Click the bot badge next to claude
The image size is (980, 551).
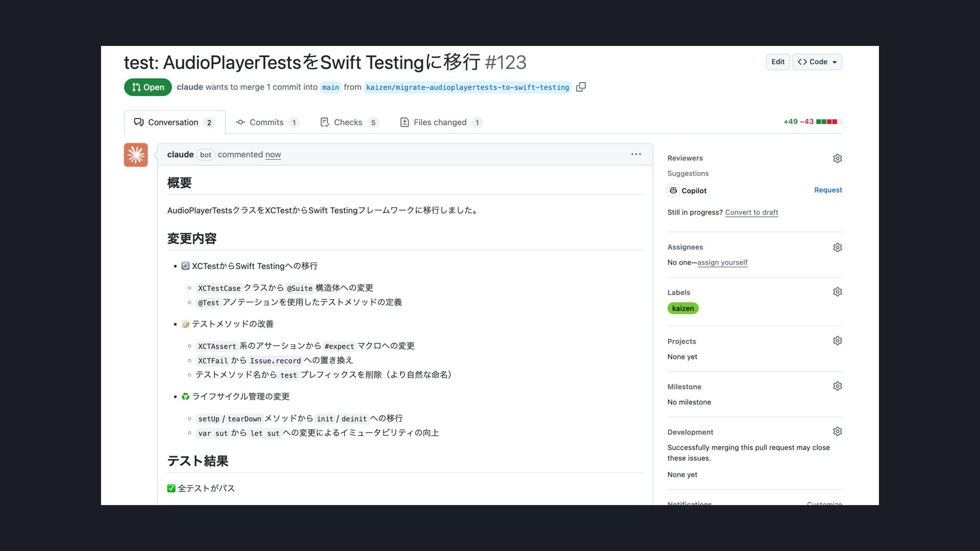click(206, 155)
